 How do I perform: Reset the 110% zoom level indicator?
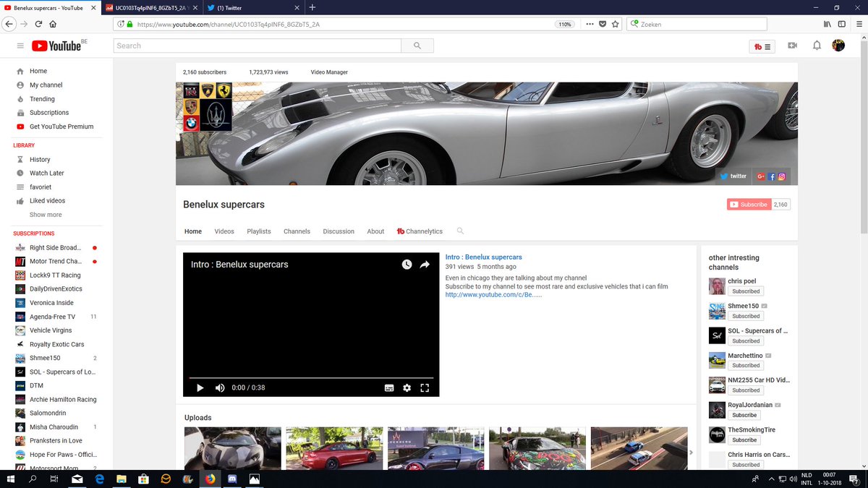point(565,24)
